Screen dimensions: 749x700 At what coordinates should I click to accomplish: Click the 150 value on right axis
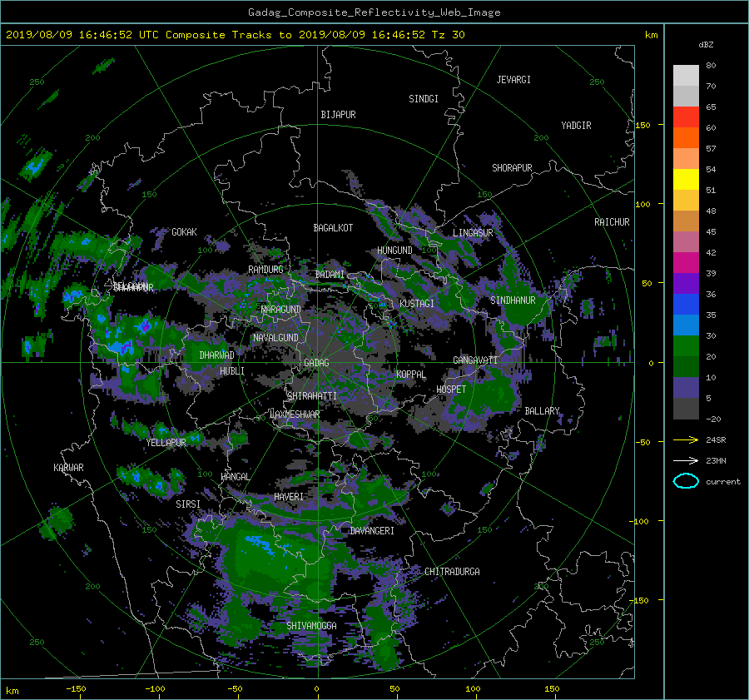click(x=643, y=125)
